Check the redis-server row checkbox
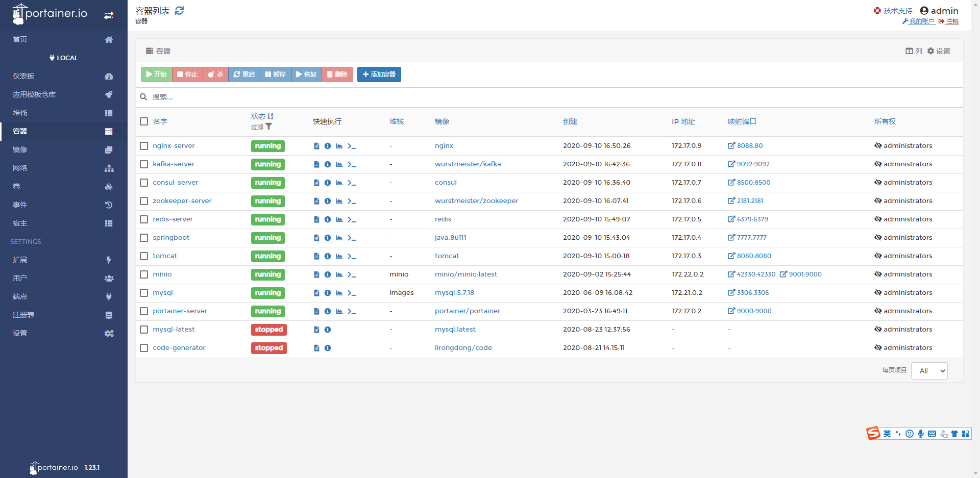Viewport: 980px width, 478px height. [144, 219]
